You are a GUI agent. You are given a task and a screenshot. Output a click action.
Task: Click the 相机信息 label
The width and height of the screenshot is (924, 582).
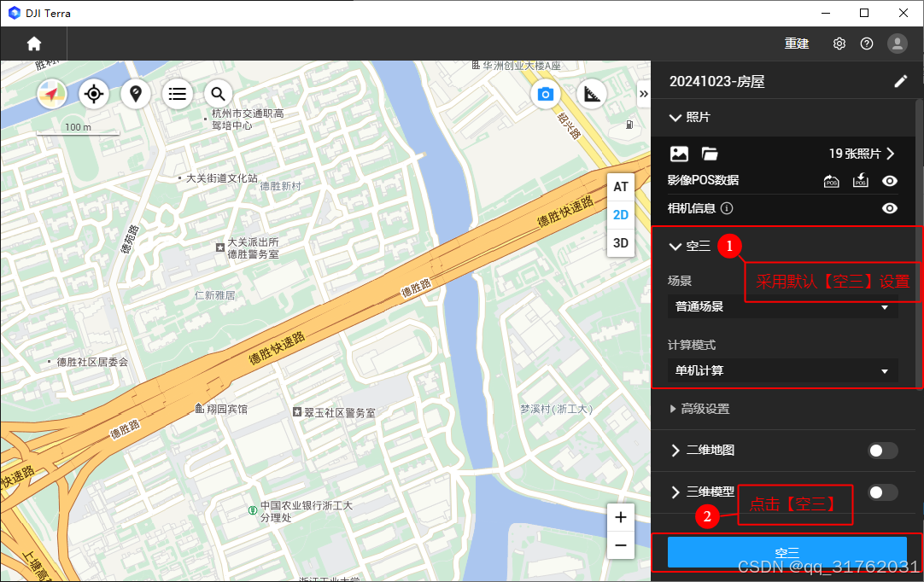(x=691, y=208)
